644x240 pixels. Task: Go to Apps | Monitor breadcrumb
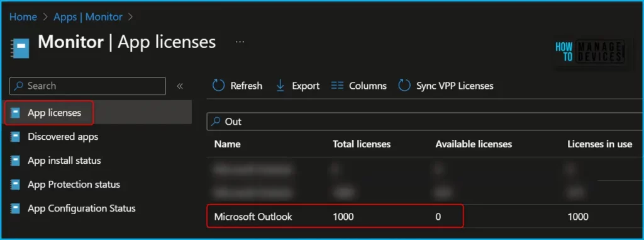click(x=88, y=17)
